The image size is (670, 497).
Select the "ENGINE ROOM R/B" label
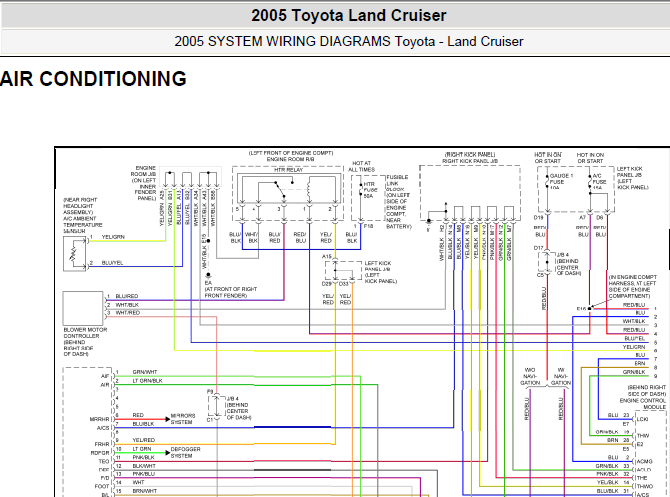point(291,159)
